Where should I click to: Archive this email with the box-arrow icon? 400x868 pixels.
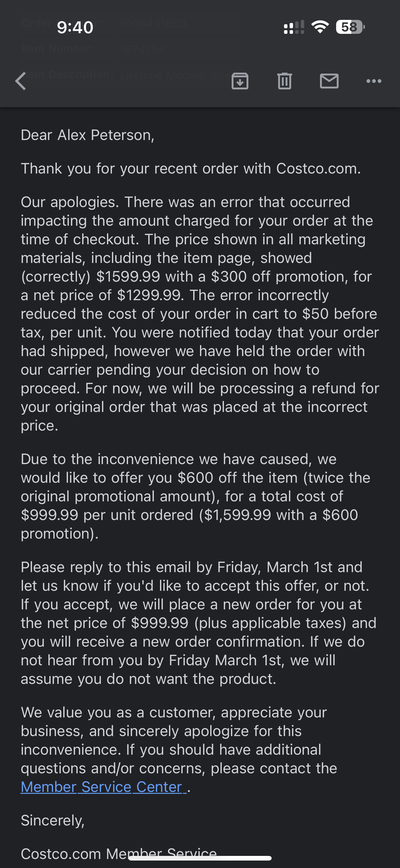click(x=240, y=81)
